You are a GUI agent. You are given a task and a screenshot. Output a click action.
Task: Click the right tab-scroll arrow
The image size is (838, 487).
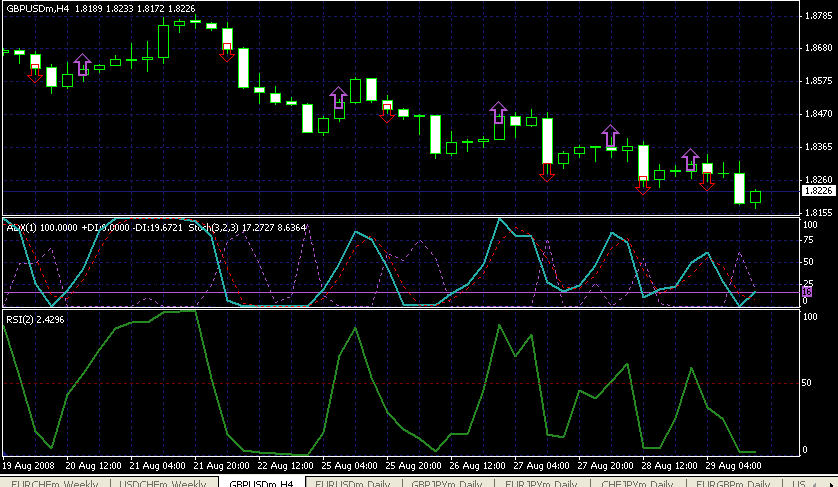pos(831,483)
